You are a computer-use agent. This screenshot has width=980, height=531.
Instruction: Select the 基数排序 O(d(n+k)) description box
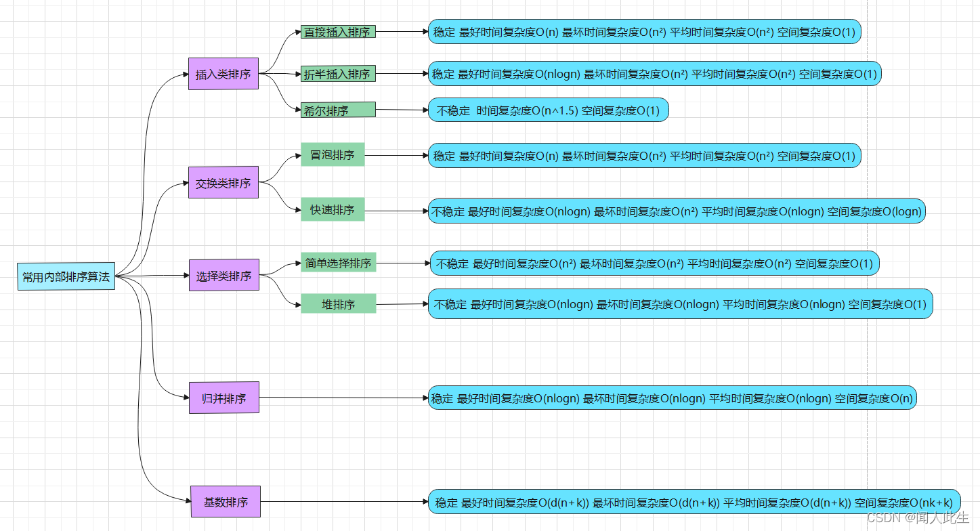(x=695, y=502)
